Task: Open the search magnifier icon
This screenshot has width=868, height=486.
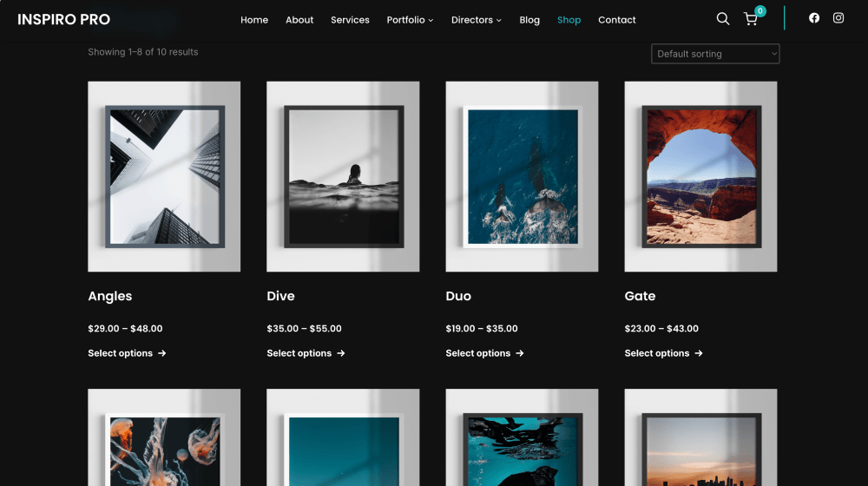Action: (x=722, y=19)
